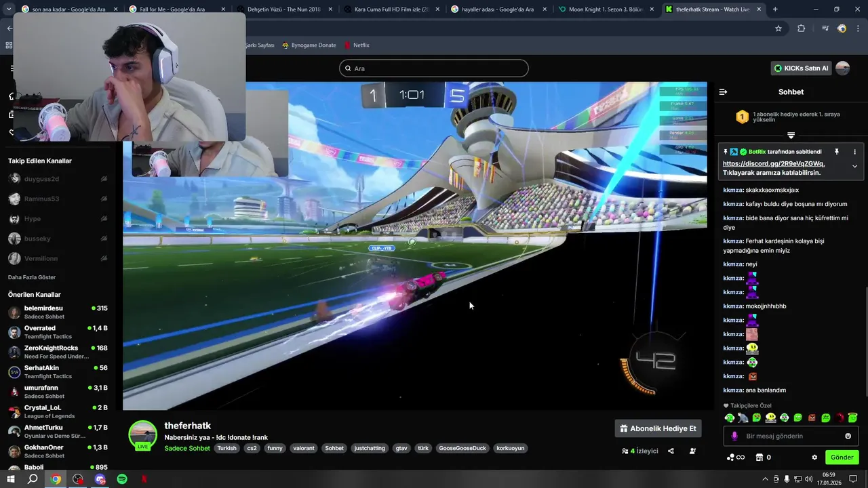Open the discord.gg invite link
Screen dimensions: 868x488
[x=774, y=163]
